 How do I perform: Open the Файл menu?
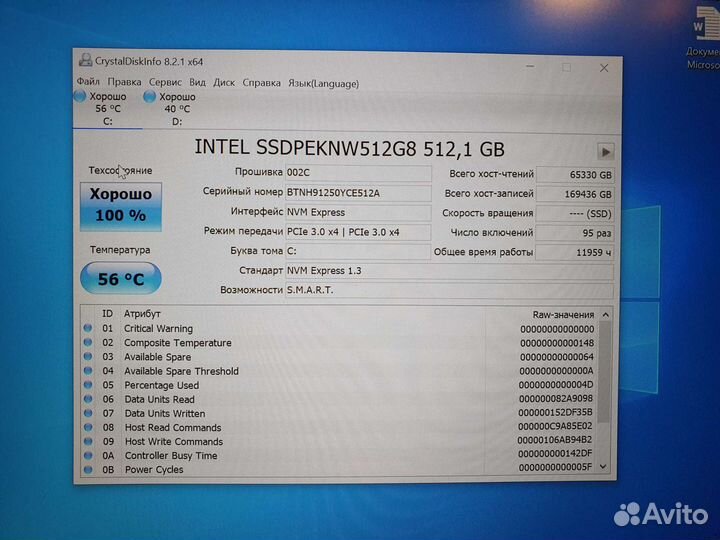click(x=88, y=81)
